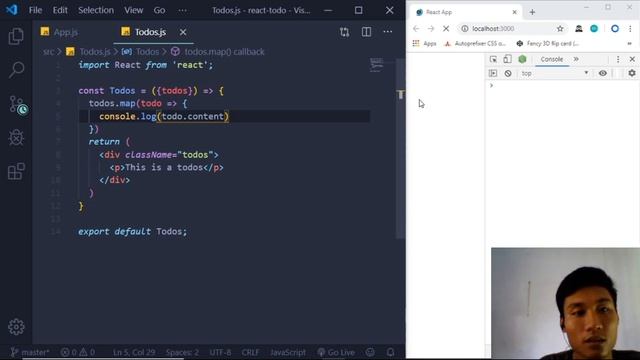The image size is (640, 360).
Task: Activate DevTools inspect element tool
Action: [x=493, y=59]
